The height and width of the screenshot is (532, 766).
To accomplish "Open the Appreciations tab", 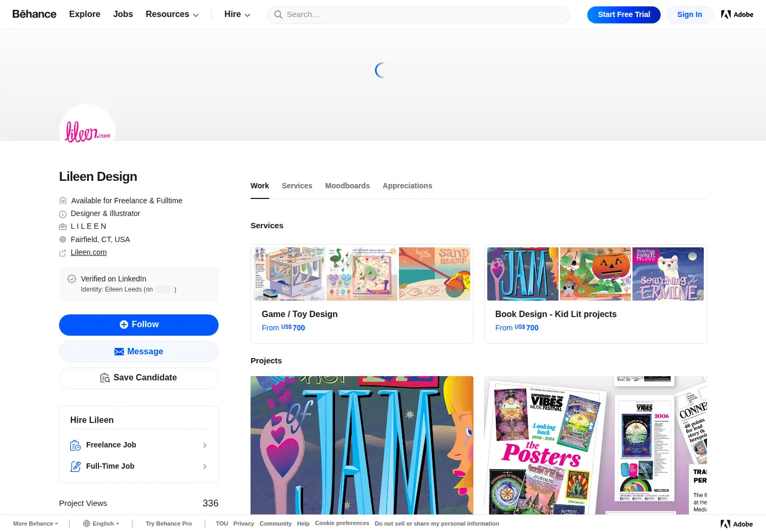I will [407, 186].
